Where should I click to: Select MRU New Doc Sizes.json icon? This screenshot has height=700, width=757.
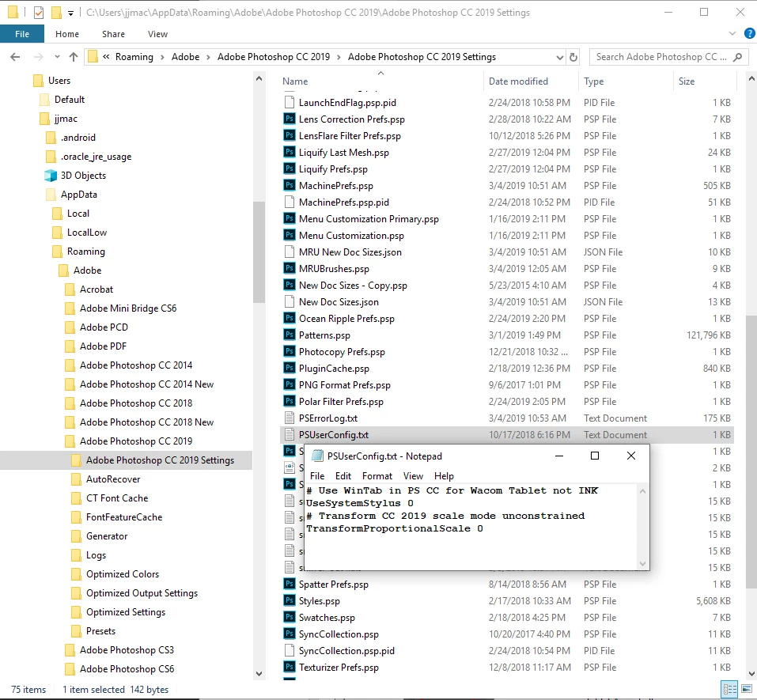pyautogui.click(x=290, y=252)
